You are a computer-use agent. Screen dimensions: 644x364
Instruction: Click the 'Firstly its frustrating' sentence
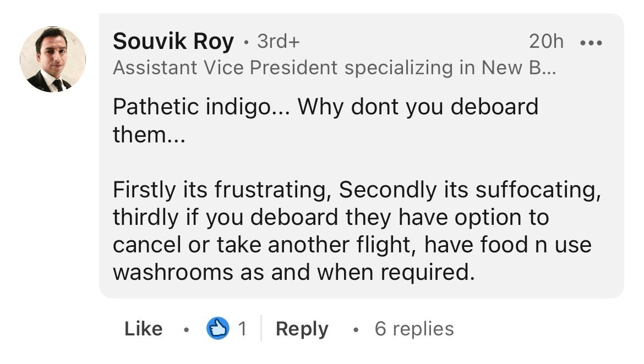click(222, 190)
